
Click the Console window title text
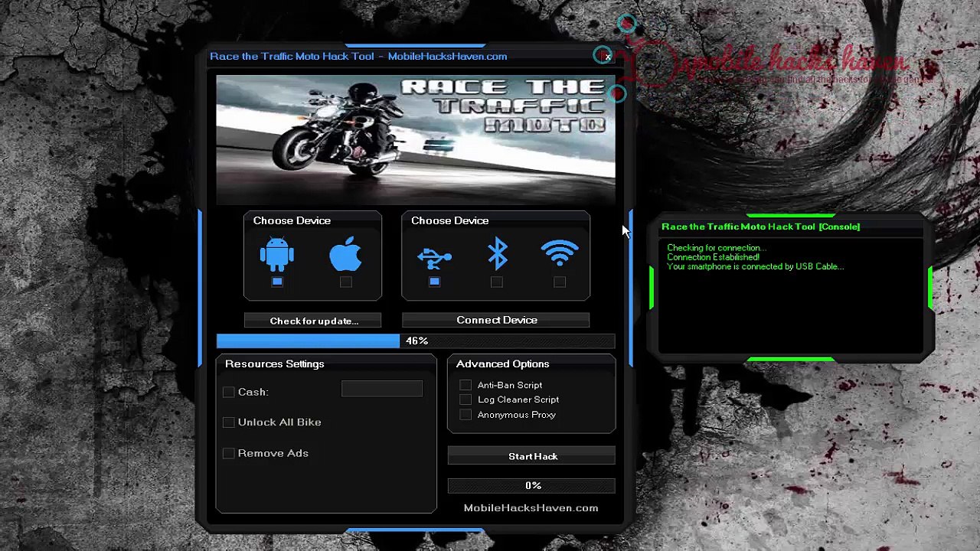point(760,227)
